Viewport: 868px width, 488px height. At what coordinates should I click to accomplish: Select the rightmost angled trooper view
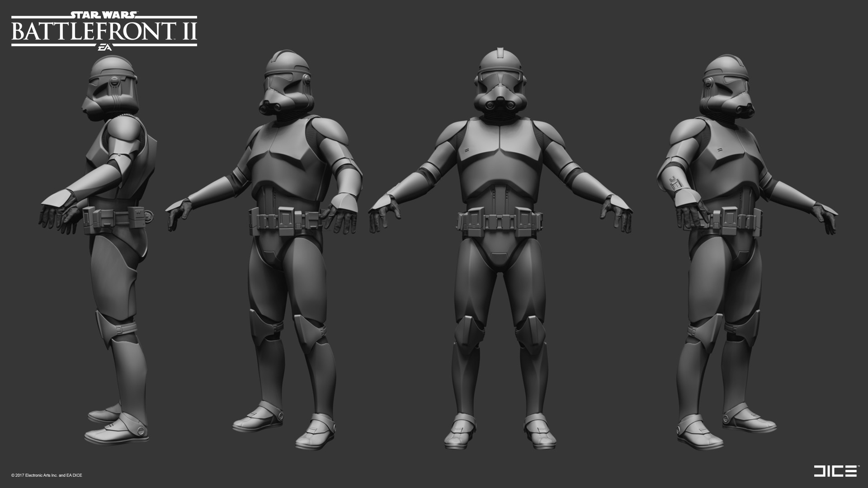732,249
